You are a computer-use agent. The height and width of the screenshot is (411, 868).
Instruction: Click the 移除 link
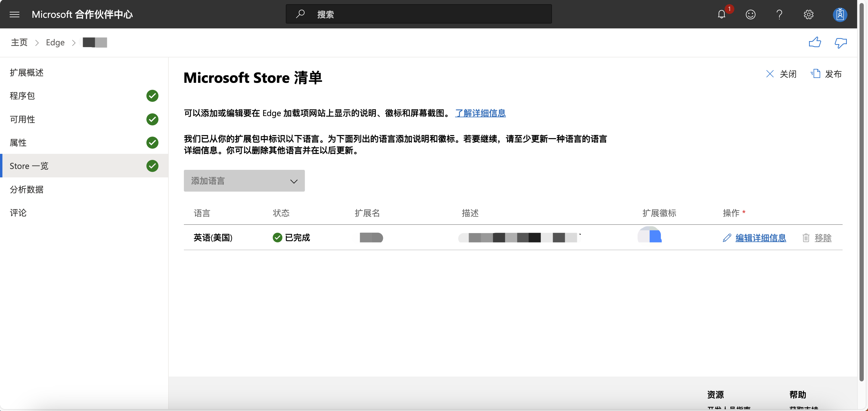pyautogui.click(x=823, y=238)
